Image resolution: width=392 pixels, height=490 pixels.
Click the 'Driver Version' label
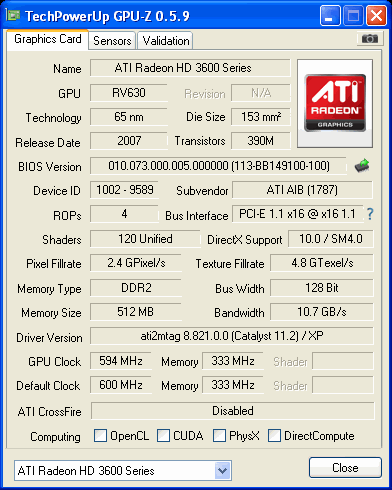(x=49, y=338)
